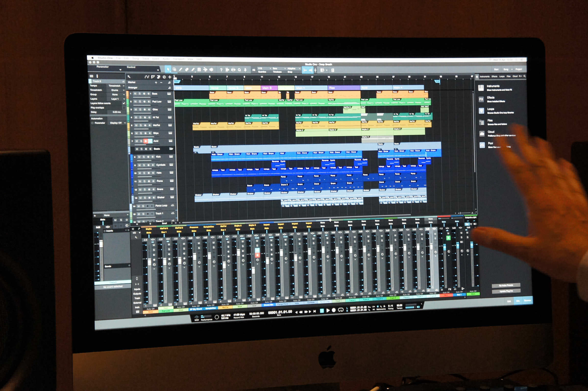Open the Apple menu
This screenshot has height=391, width=588.
[92, 58]
